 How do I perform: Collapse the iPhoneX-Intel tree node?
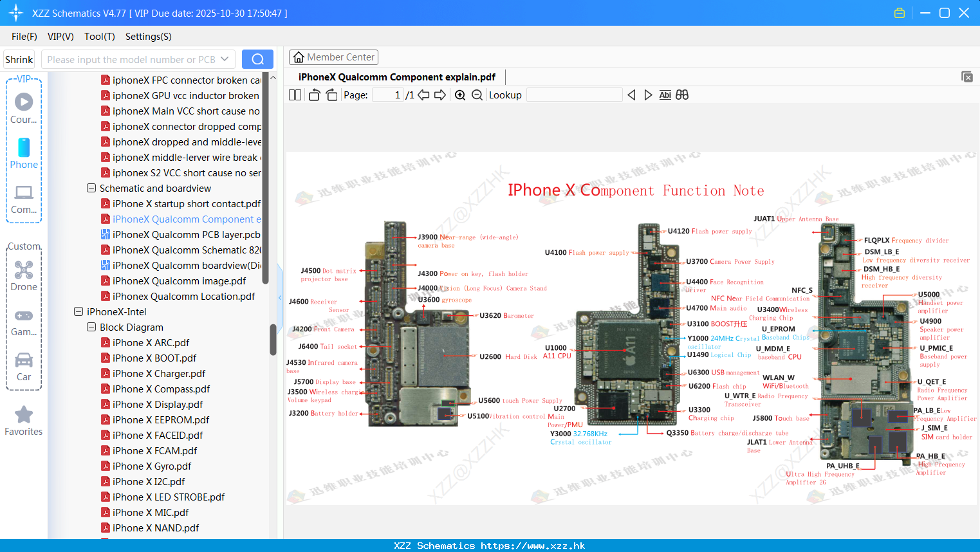click(79, 311)
